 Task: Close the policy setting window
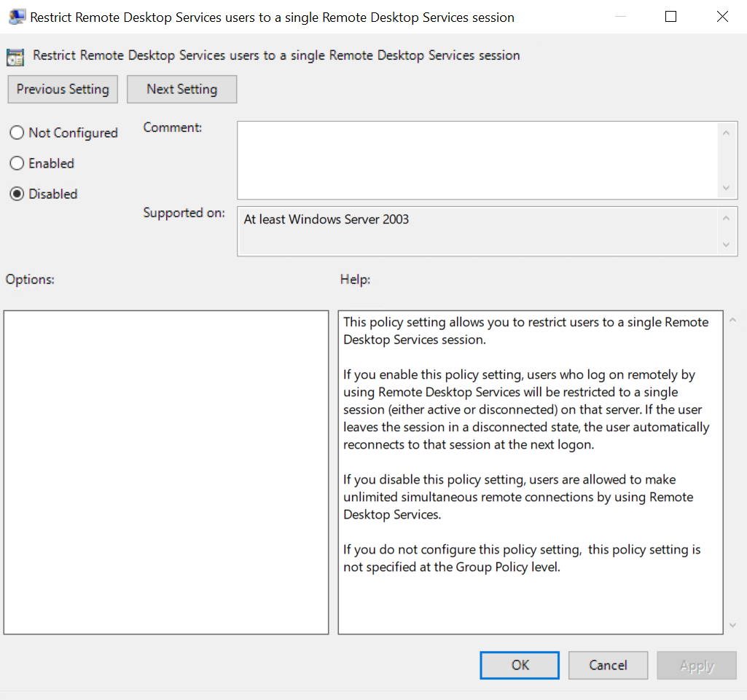[x=722, y=17]
